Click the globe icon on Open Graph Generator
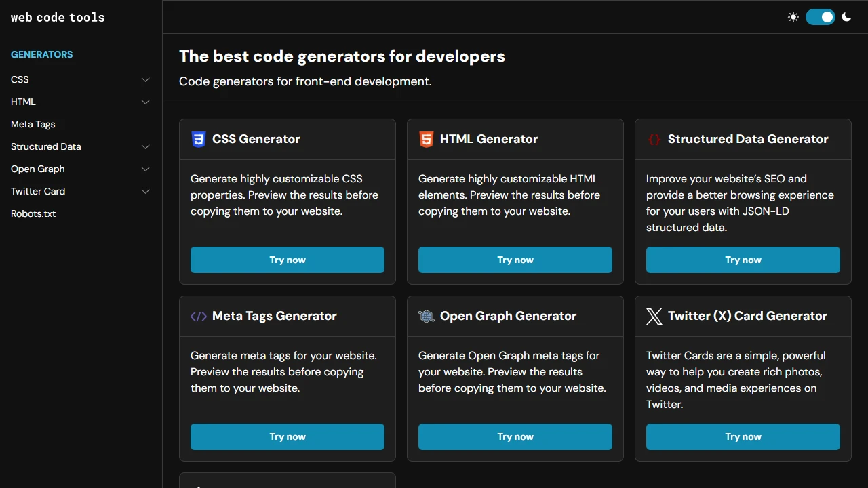 tap(426, 316)
